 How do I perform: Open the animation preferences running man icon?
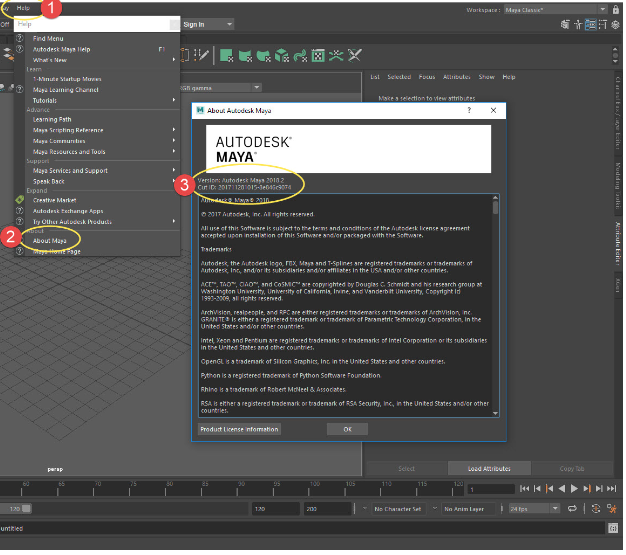[611, 509]
